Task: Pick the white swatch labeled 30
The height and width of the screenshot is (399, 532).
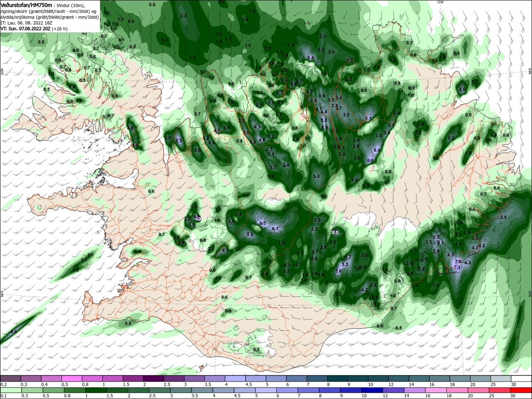Action: [521, 379]
